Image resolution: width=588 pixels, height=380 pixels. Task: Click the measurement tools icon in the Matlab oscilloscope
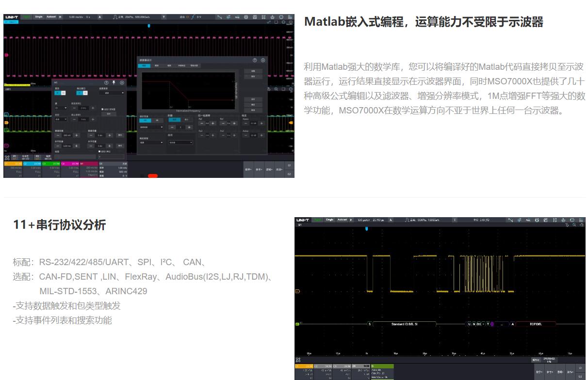point(7,158)
